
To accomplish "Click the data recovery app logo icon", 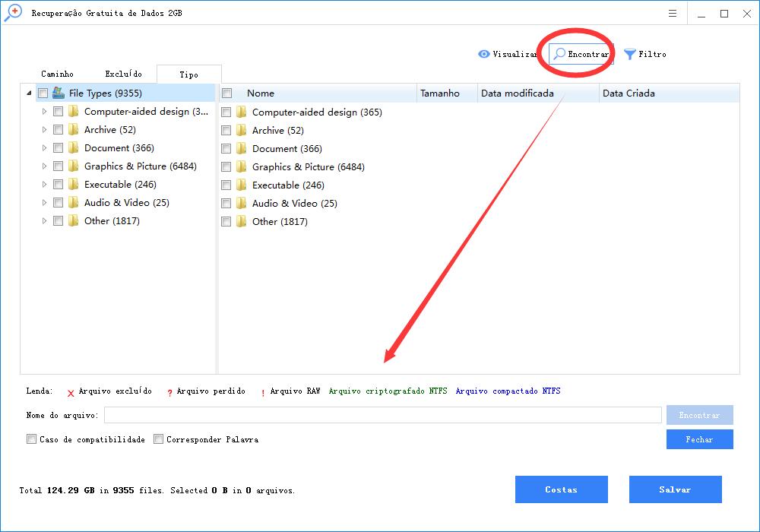I will tap(13, 14).
